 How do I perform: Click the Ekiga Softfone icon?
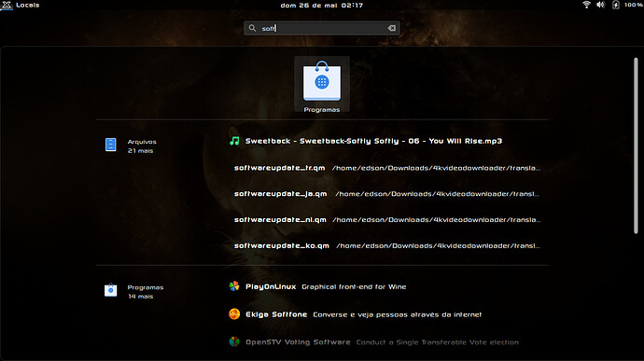pyautogui.click(x=234, y=314)
